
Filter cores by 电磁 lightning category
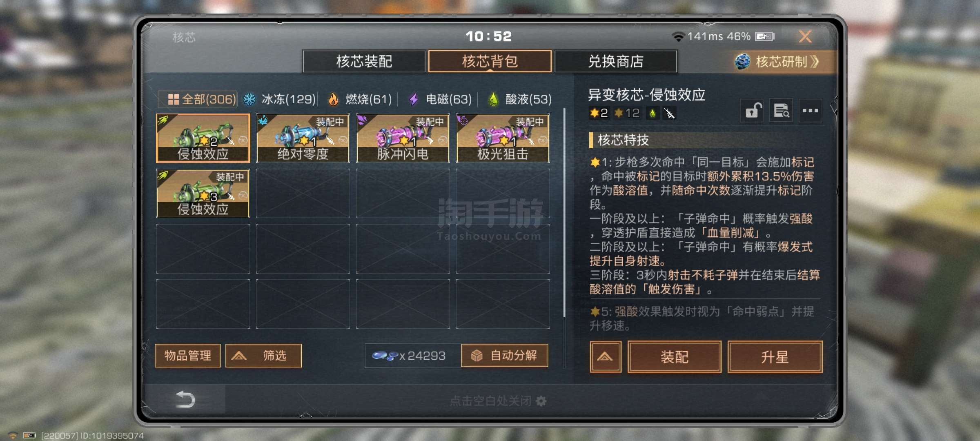(x=440, y=99)
